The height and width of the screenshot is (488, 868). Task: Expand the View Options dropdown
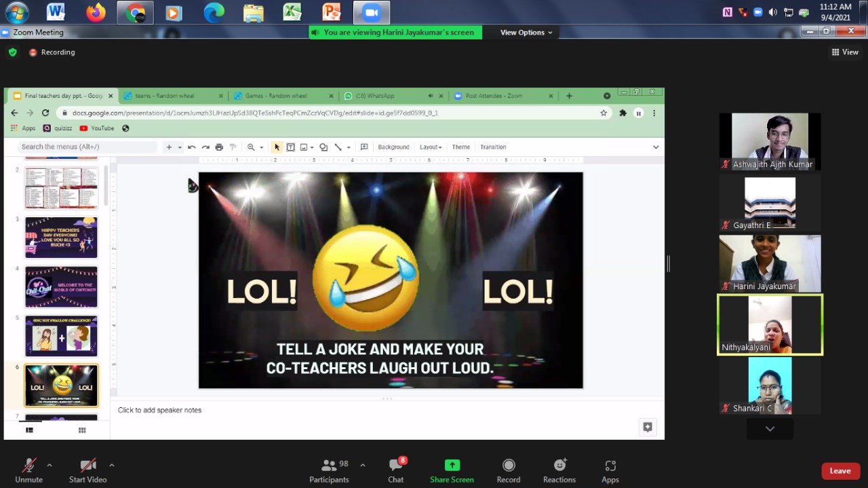(526, 33)
